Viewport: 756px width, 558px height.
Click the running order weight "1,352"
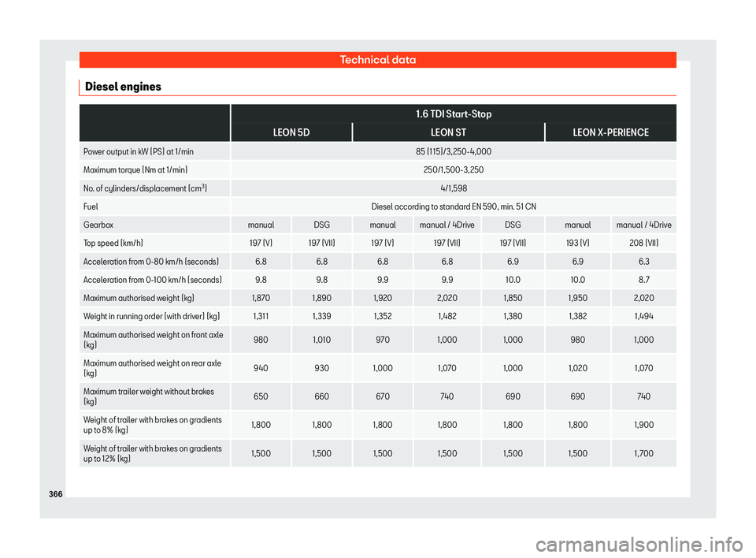coord(383,317)
